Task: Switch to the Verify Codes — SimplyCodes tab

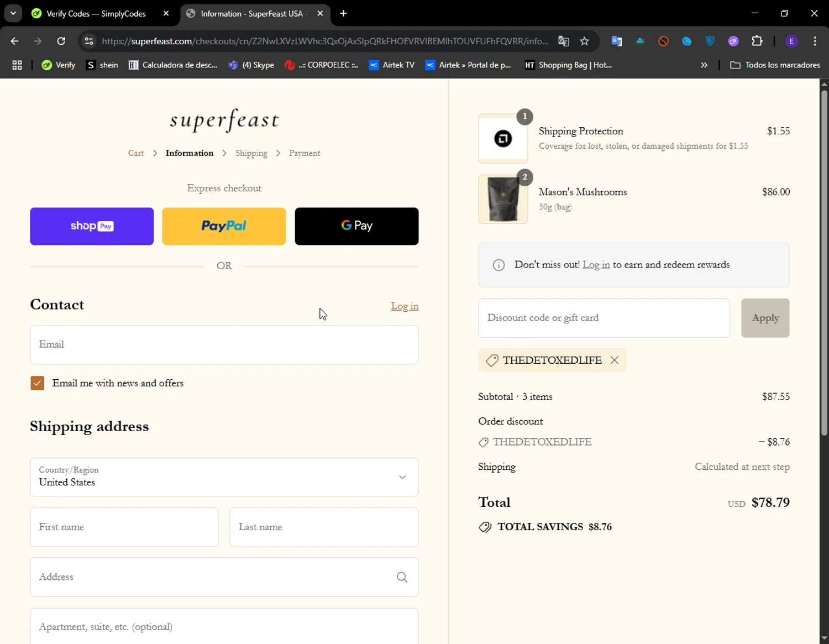Action: tap(96, 14)
